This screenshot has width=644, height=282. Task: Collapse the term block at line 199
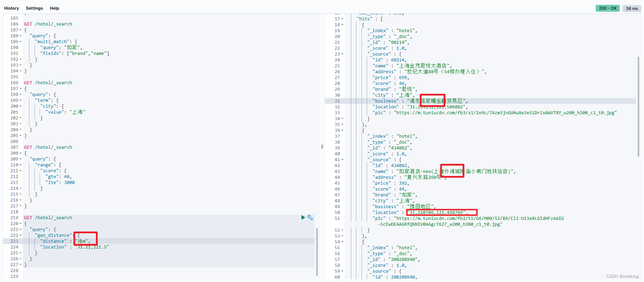(20, 100)
